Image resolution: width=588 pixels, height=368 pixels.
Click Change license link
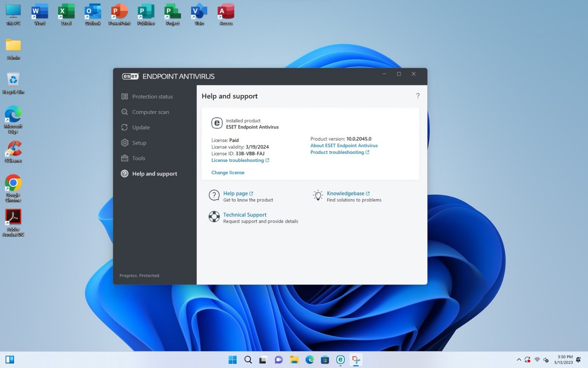point(228,173)
